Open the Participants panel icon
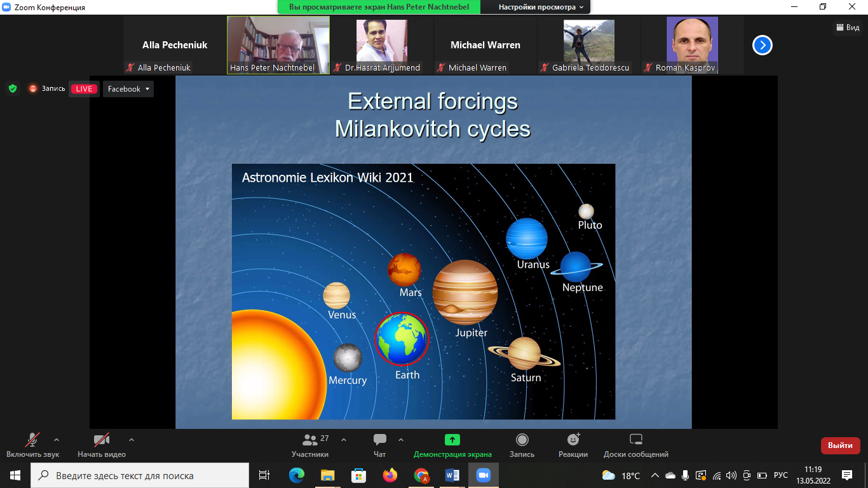The width and height of the screenshot is (868, 488). [x=310, y=440]
